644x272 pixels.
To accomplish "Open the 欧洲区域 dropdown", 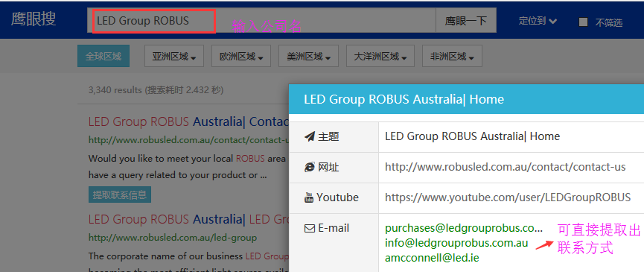I will 241,57.
